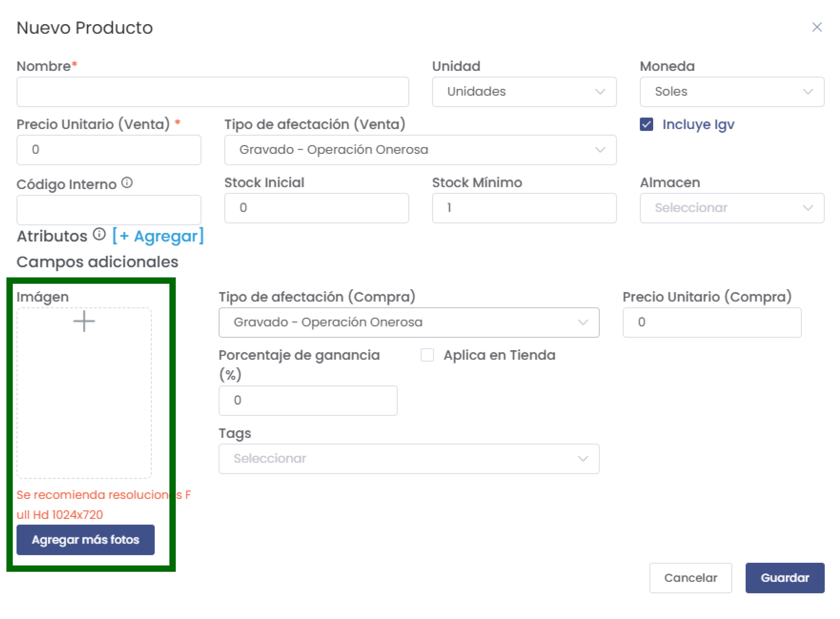Click the plus icon to upload image
840x619 pixels.
(84, 321)
